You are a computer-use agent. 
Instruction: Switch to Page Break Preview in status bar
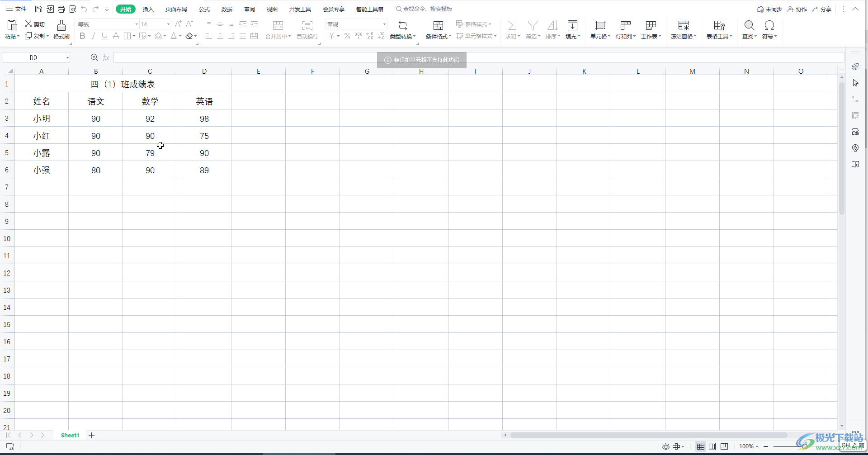pyautogui.click(x=724, y=446)
